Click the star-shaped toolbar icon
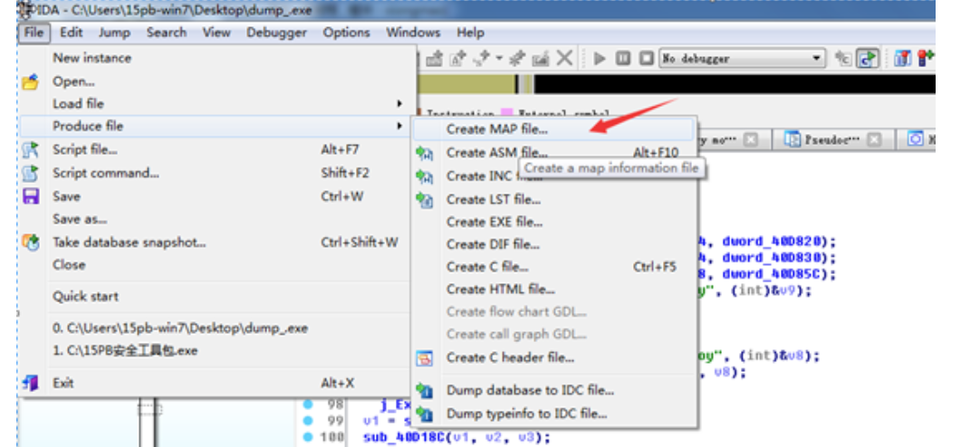The image size is (980, 447). (x=517, y=59)
